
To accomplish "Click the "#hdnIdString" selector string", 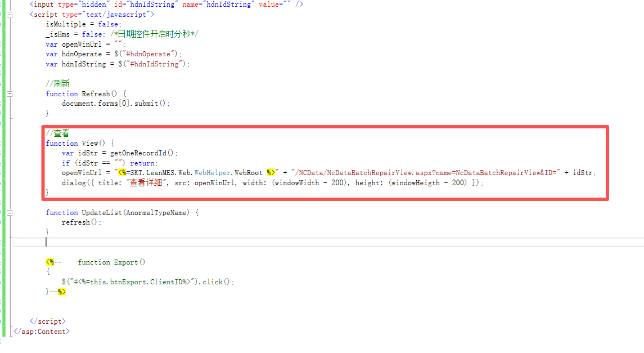I will pos(155,64).
